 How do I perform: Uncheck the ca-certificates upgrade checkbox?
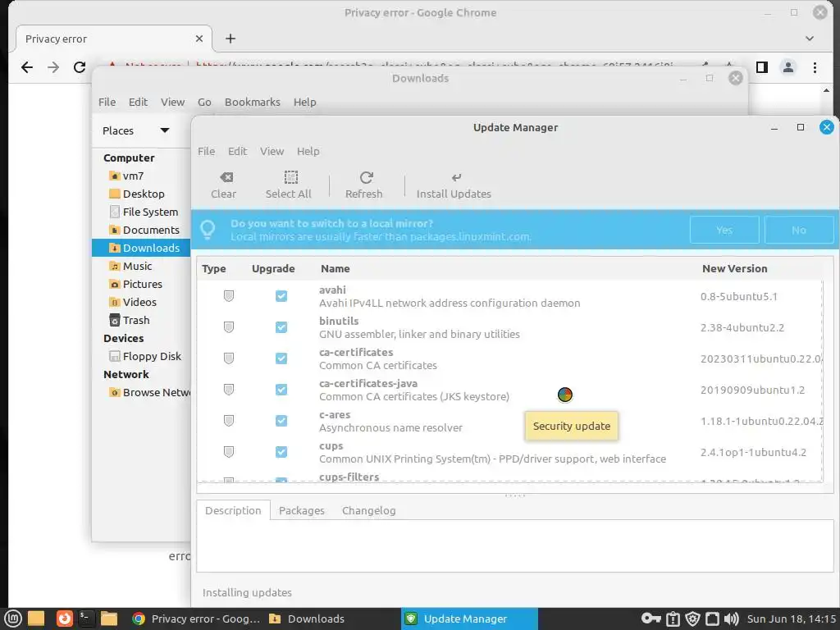click(x=281, y=358)
